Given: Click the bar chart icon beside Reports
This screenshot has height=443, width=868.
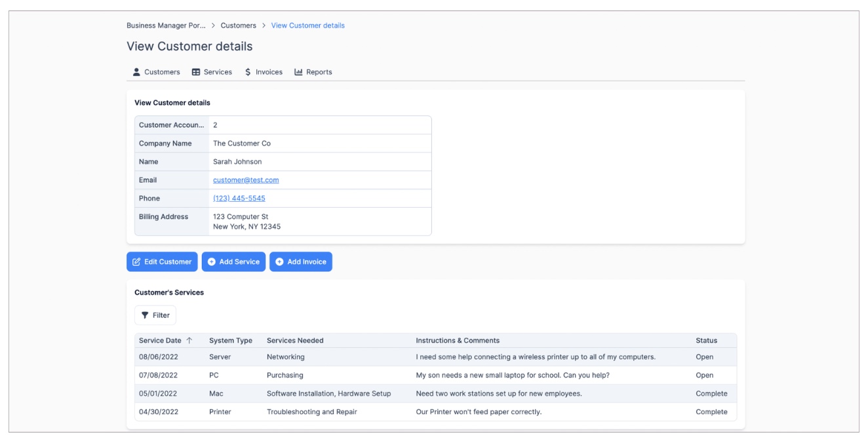Looking at the screenshot, I should click(298, 72).
